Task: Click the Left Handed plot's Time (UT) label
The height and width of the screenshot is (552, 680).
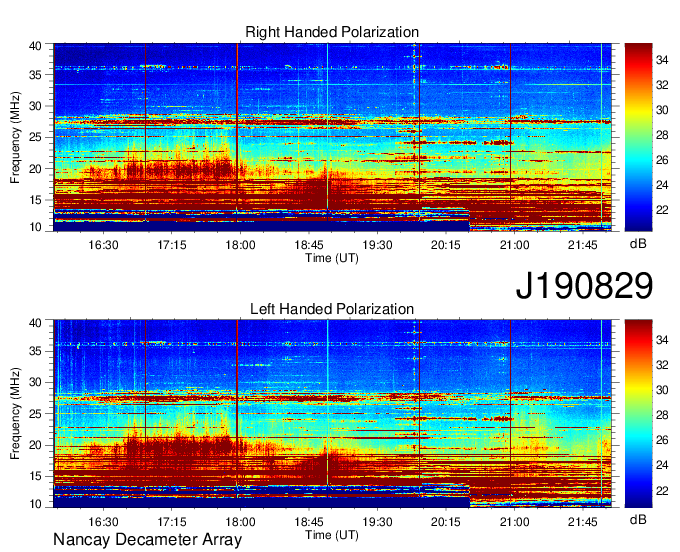Action: (332, 535)
